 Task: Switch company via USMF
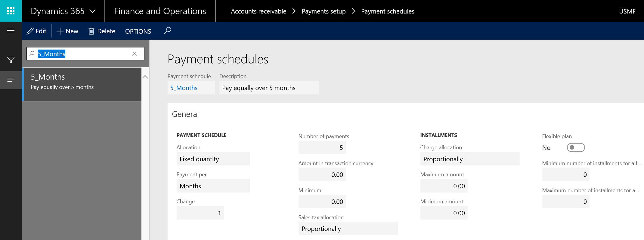pos(627,11)
